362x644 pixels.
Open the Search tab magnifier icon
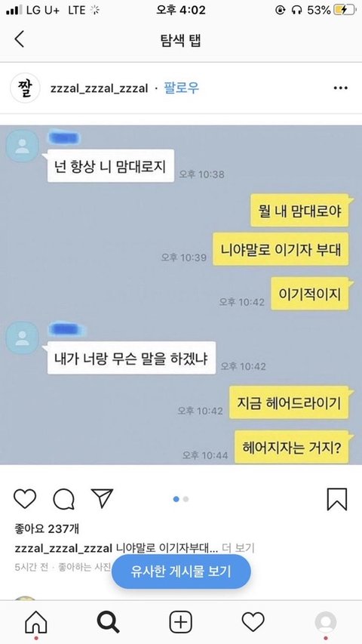109,622
